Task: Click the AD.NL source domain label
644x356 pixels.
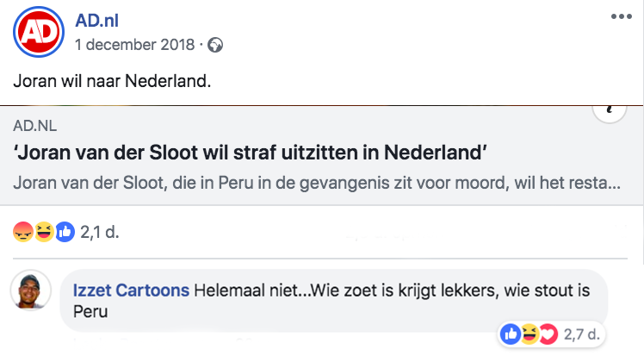Action: click(40, 126)
